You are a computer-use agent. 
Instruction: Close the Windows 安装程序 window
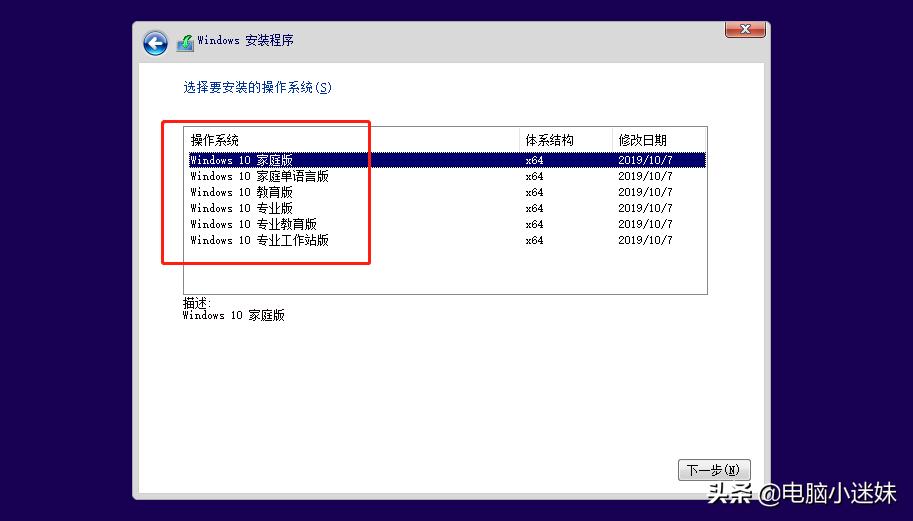click(745, 29)
